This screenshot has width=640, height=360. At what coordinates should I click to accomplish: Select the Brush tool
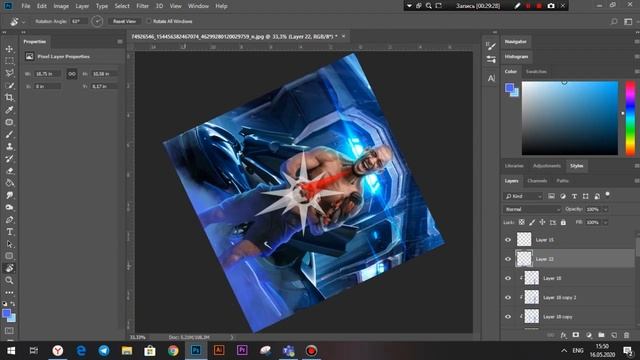pyautogui.click(x=9, y=134)
